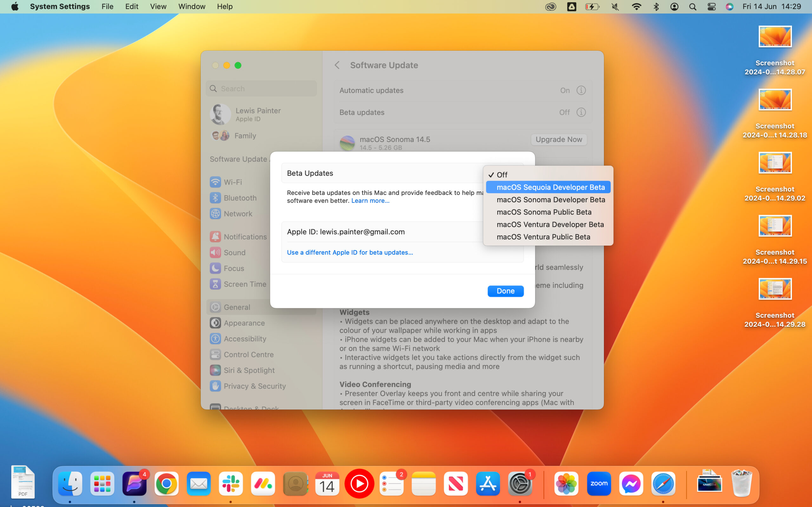Select the Screen Time icon

coord(216,284)
